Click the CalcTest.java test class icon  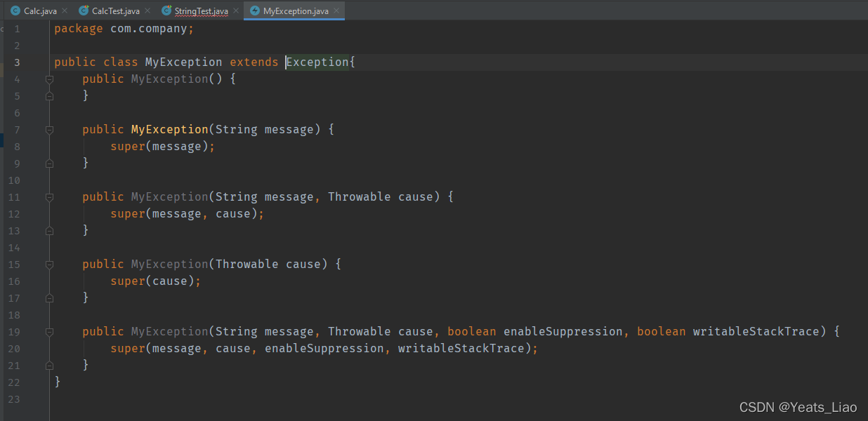click(84, 11)
